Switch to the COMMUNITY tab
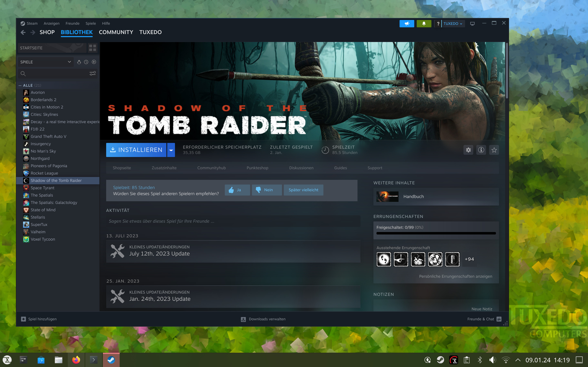The height and width of the screenshot is (367, 588). [x=116, y=32]
